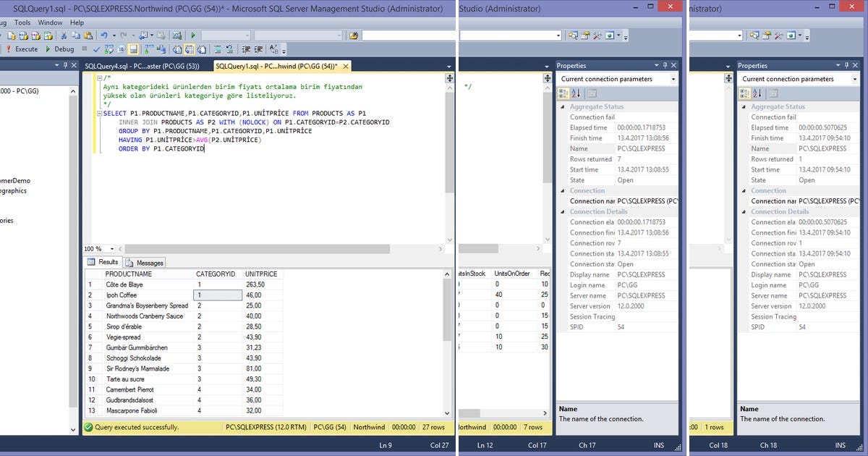Image resolution: width=868 pixels, height=456 pixels.
Task: Click the Copy icon in main toolbar
Action: 76,35
